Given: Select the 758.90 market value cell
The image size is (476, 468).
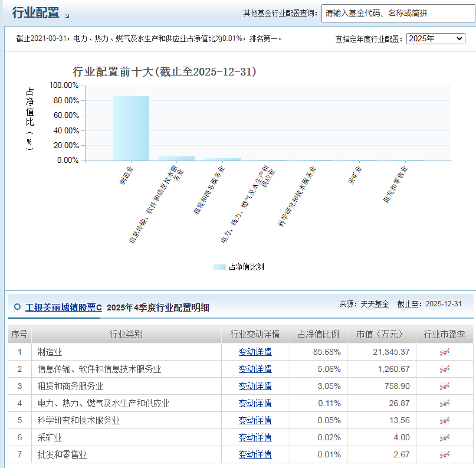Looking at the screenshot, I should (x=382, y=387).
